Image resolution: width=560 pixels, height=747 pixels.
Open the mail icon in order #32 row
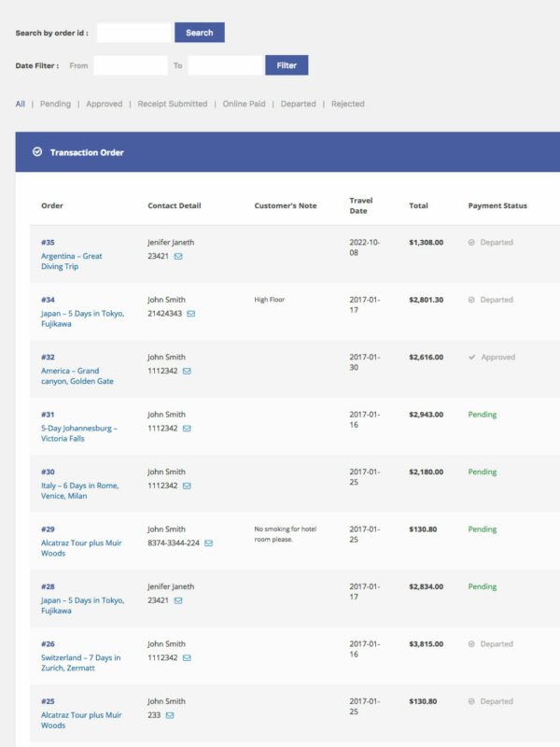(187, 371)
